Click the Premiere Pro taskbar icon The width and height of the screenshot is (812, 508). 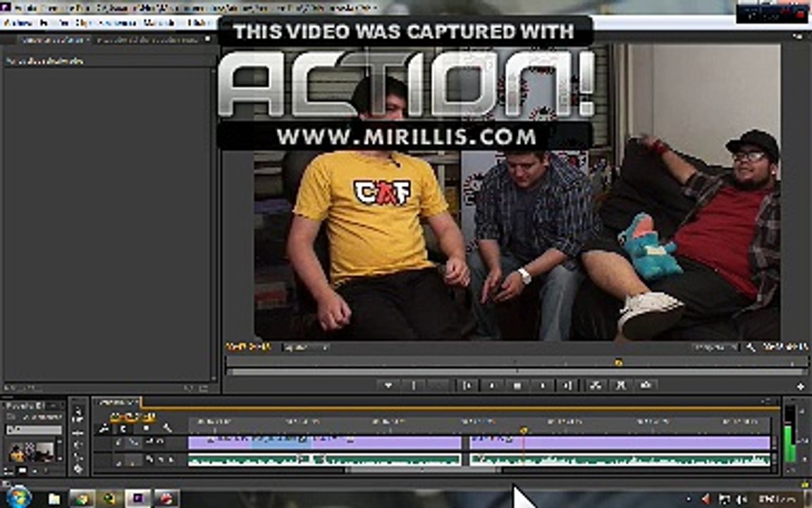point(137,499)
